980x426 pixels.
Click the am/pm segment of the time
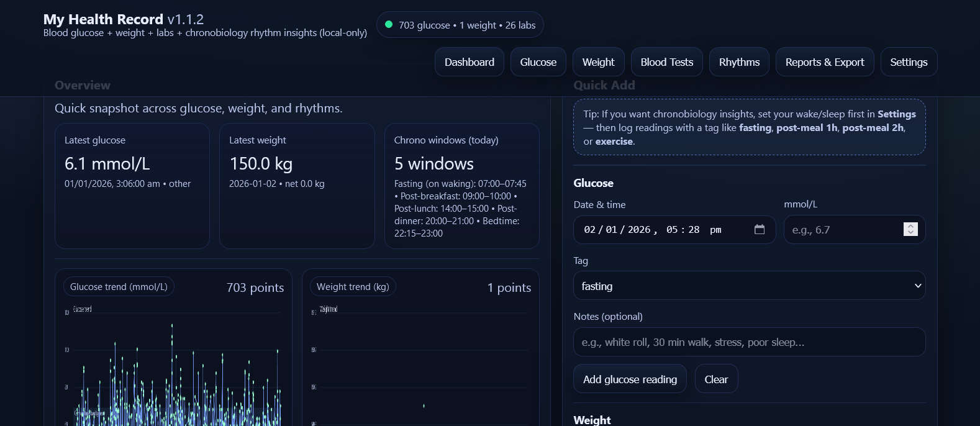point(715,230)
